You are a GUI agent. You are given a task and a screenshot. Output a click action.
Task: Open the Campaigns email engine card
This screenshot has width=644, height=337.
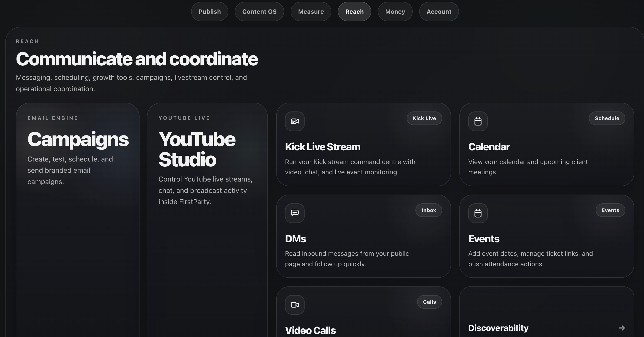point(77,220)
